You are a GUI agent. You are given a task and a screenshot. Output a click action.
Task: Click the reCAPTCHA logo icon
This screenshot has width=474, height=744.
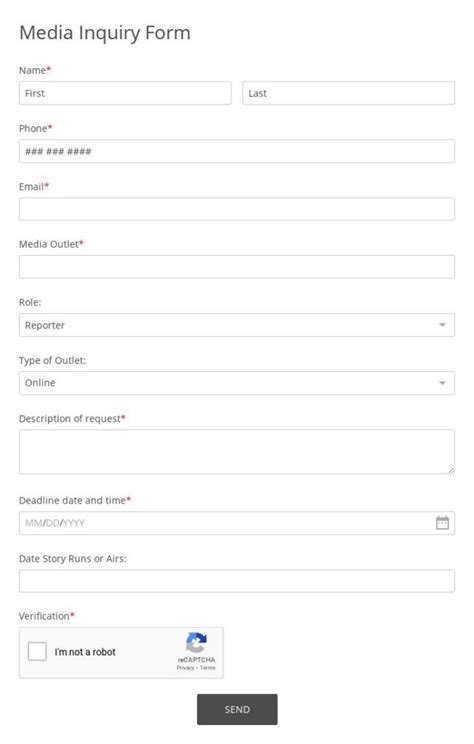[196, 642]
